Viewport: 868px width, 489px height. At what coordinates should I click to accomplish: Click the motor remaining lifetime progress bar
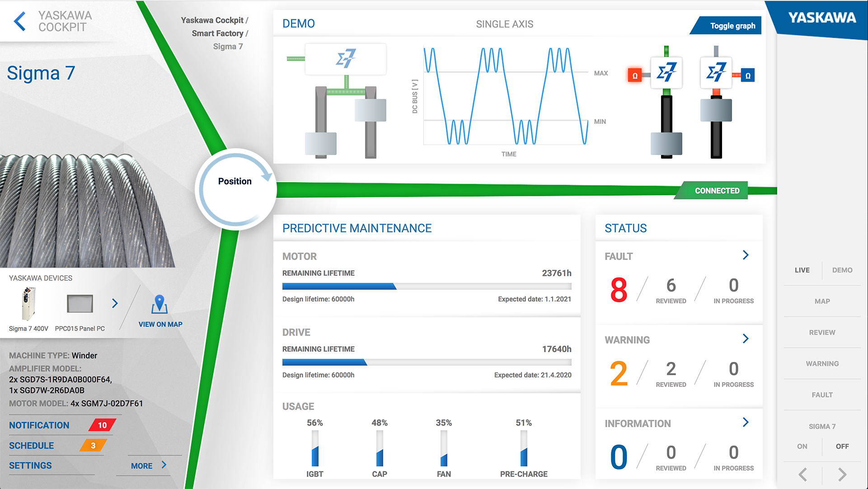[427, 286]
